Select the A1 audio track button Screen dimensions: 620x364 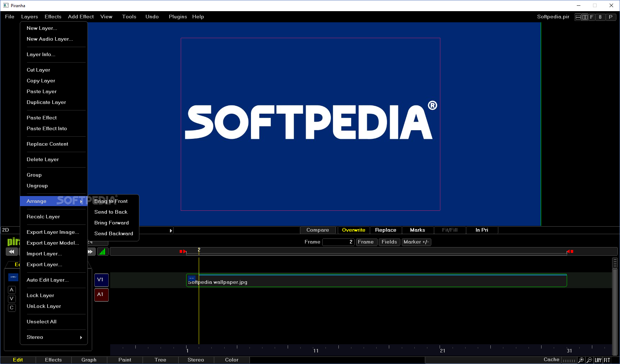coord(102,295)
